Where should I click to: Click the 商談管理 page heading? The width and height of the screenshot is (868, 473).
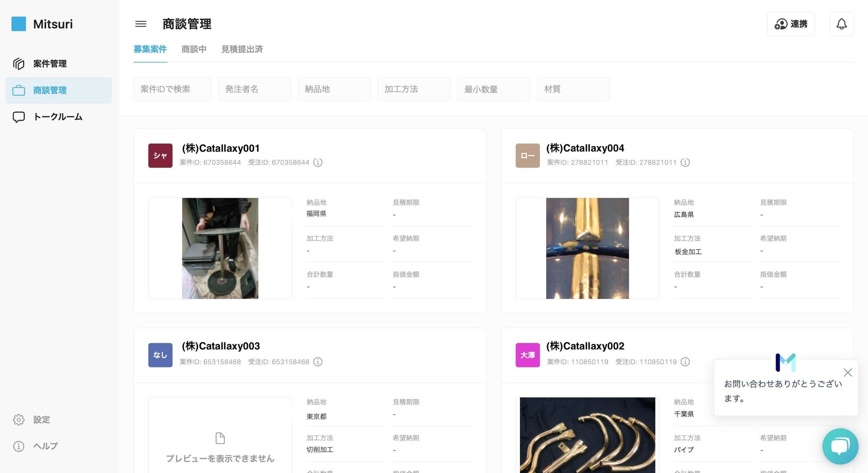click(187, 24)
